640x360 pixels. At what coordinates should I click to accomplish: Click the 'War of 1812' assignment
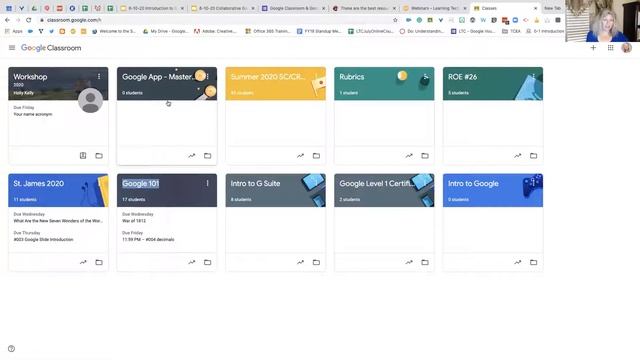[x=134, y=221]
